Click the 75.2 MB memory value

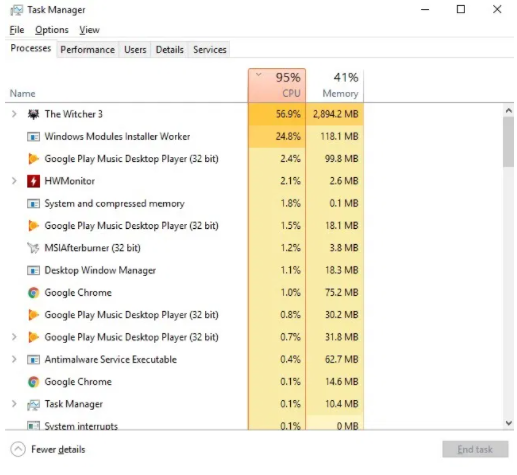(342, 293)
